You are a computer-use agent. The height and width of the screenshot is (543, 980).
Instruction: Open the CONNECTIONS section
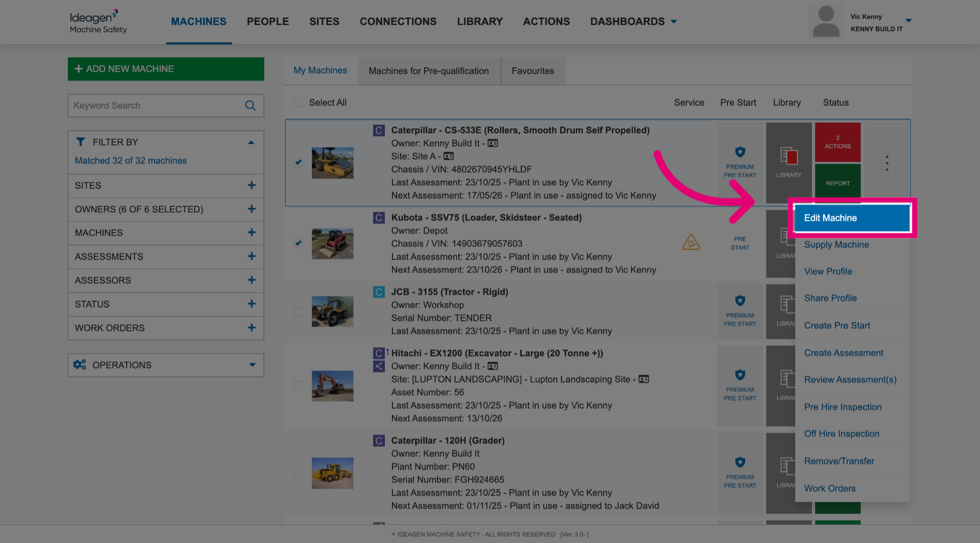[398, 21]
